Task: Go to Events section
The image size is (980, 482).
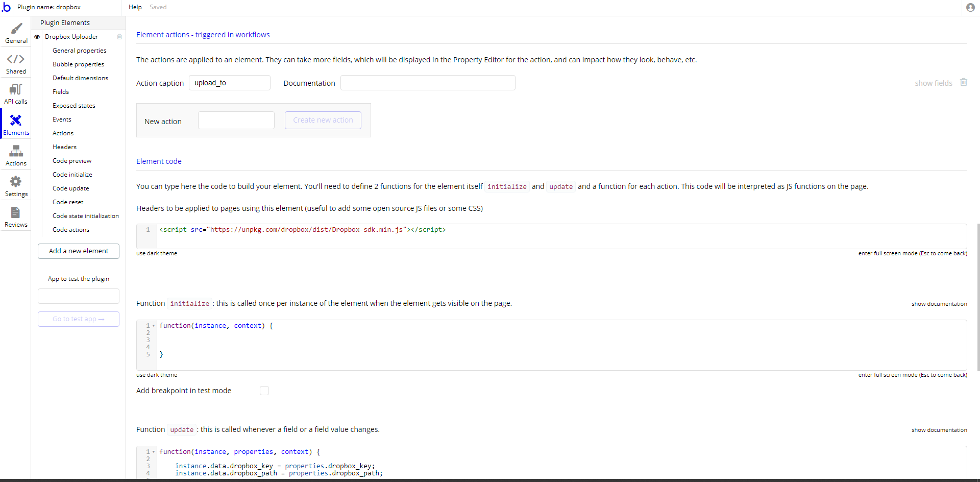Action: tap(62, 119)
